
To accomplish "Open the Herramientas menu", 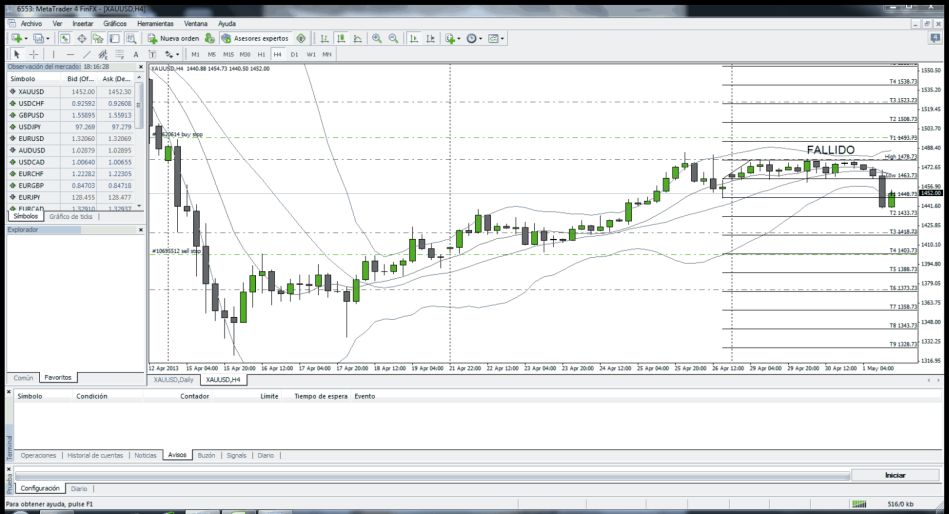I will tap(157, 22).
